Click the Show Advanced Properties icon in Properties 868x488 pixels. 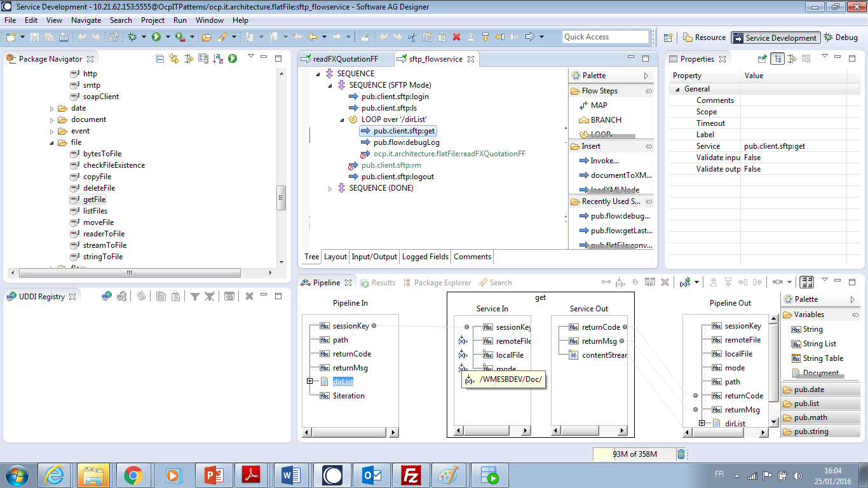(792, 58)
